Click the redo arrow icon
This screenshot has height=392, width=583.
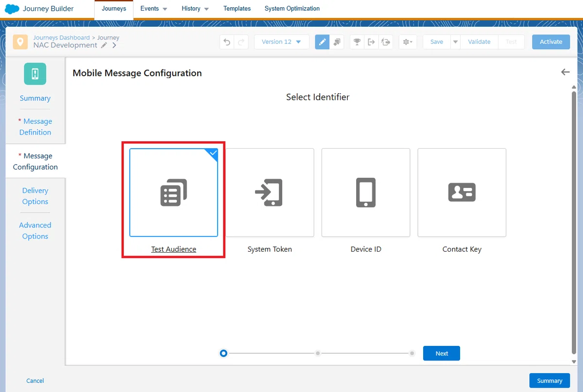coord(241,42)
